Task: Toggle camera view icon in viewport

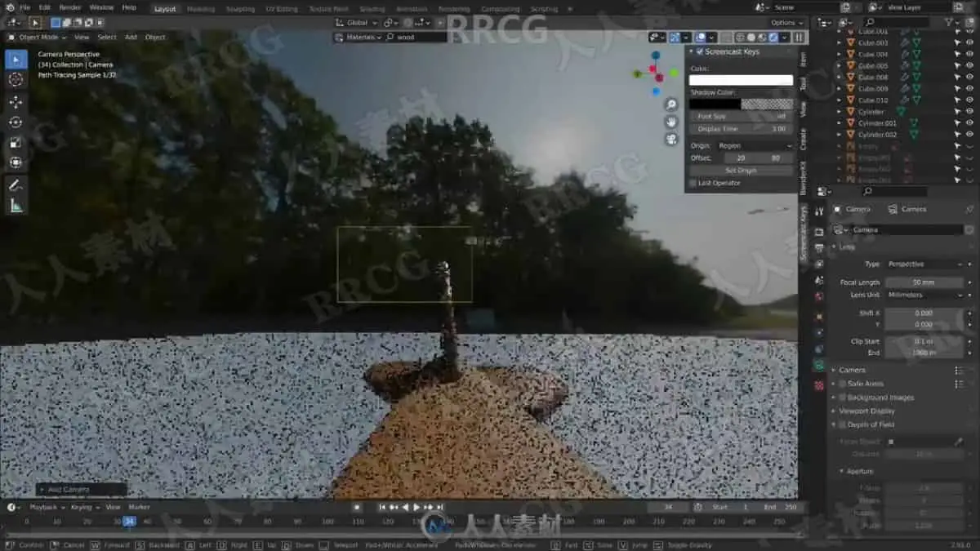Action: pyautogui.click(x=671, y=139)
